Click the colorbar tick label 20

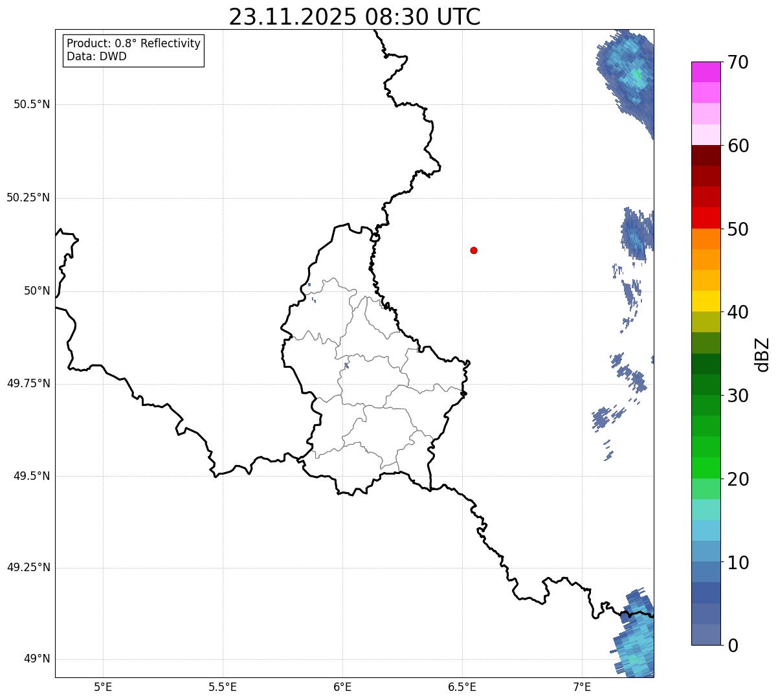point(738,479)
